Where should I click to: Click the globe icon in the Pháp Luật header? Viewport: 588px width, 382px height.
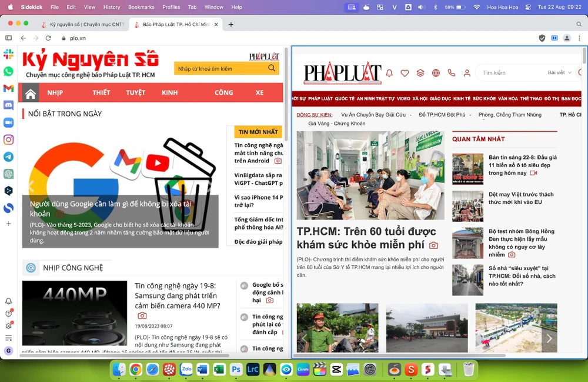coord(436,73)
